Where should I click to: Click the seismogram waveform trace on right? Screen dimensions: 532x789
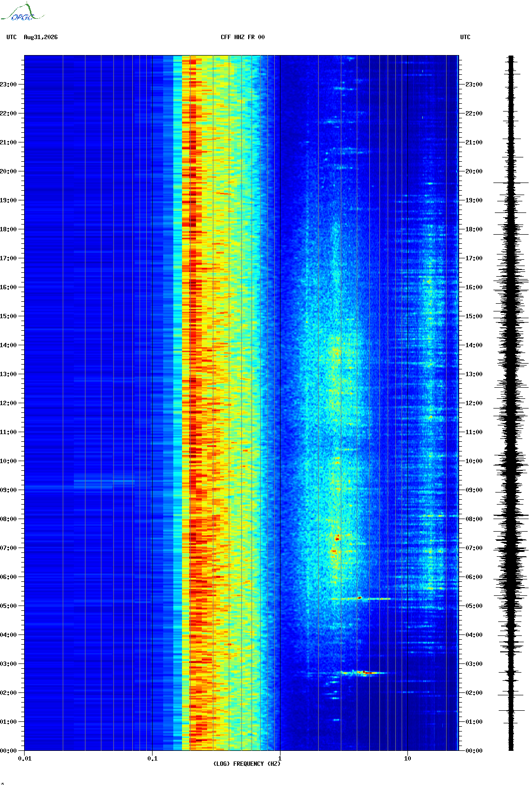[x=511, y=403]
